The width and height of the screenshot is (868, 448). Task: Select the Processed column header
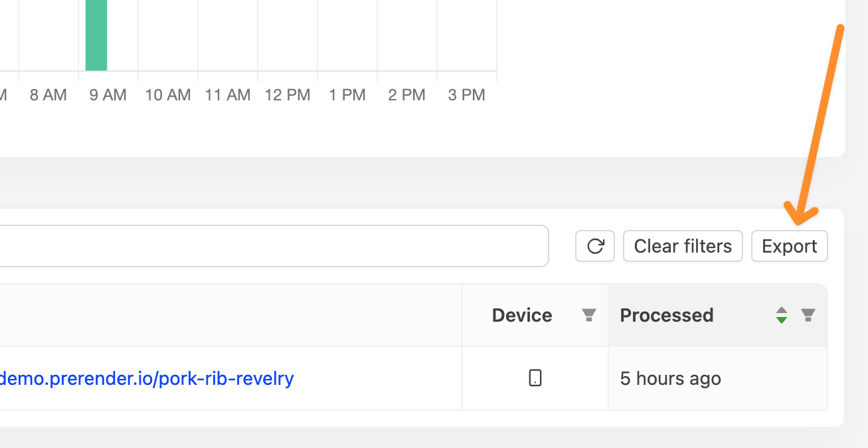click(x=667, y=315)
